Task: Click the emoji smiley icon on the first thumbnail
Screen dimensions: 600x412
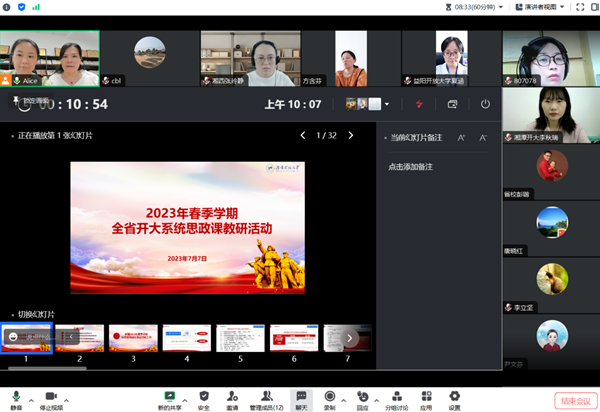Action: pyautogui.click(x=13, y=337)
